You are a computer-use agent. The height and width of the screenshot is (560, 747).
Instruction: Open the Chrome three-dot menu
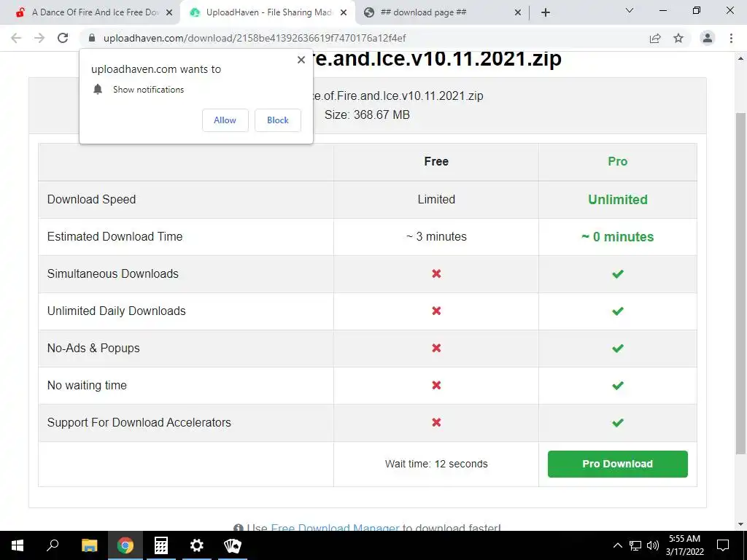(x=731, y=38)
